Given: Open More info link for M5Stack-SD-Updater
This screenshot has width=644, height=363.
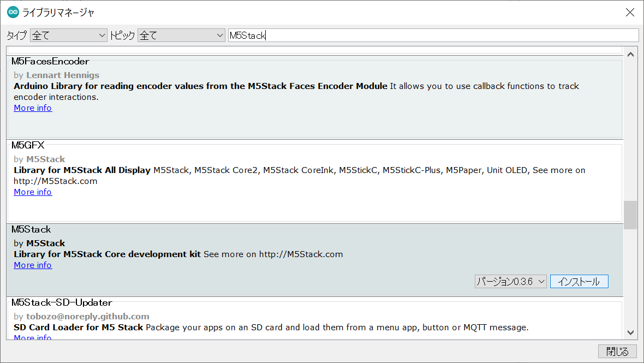Looking at the screenshot, I should pyautogui.click(x=33, y=337).
